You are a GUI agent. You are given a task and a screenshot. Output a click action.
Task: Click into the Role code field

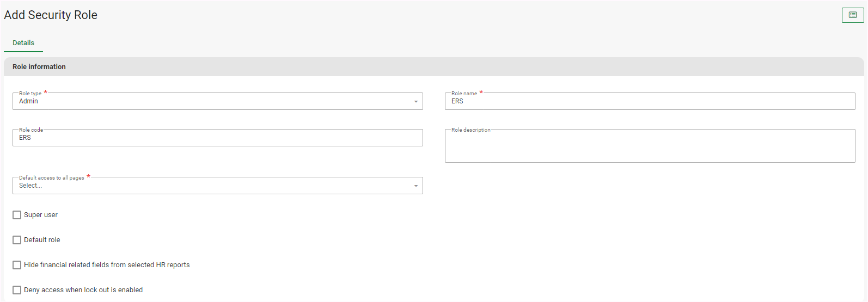[x=217, y=138]
